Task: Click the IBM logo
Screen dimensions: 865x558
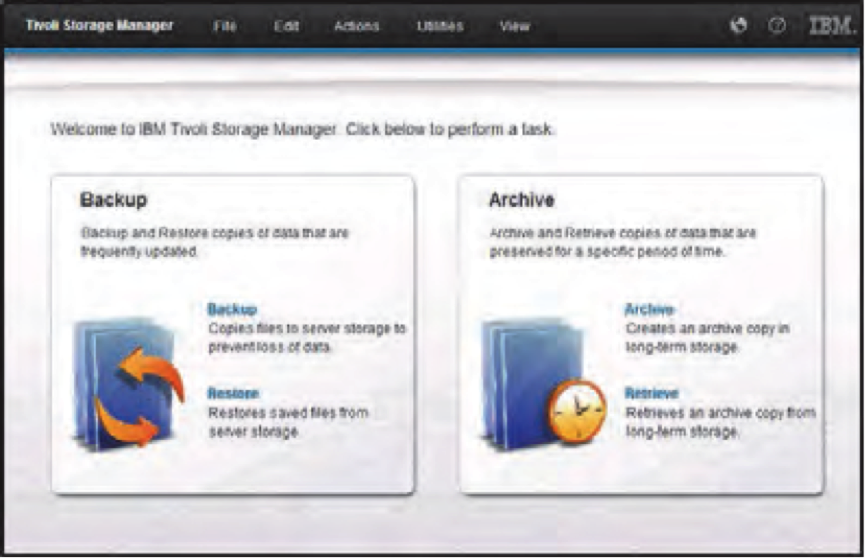Action: click(831, 25)
